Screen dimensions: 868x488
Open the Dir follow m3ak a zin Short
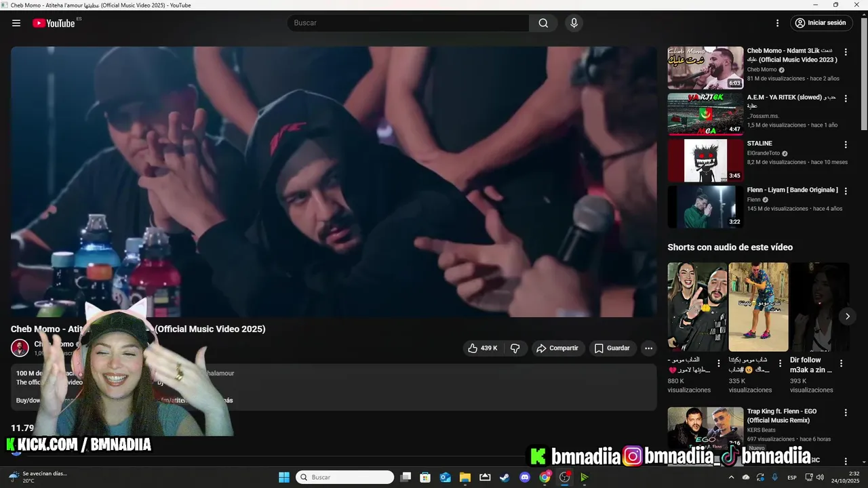tap(818, 306)
